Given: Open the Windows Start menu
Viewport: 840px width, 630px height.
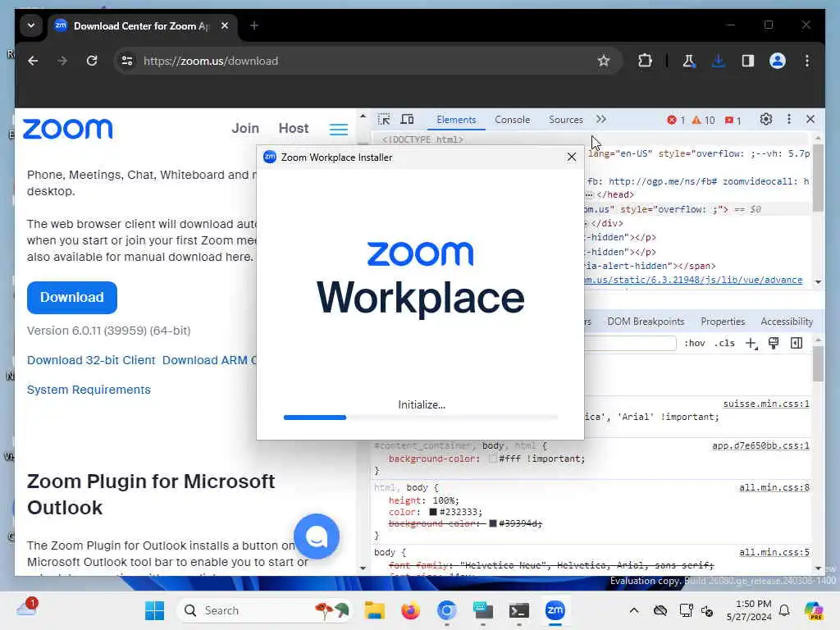Looking at the screenshot, I should (154, 610).
